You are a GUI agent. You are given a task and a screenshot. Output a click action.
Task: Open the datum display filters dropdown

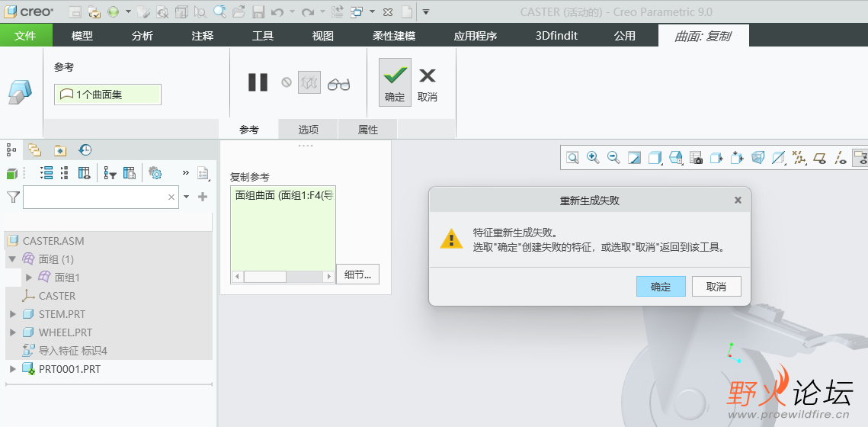(799, 159)
